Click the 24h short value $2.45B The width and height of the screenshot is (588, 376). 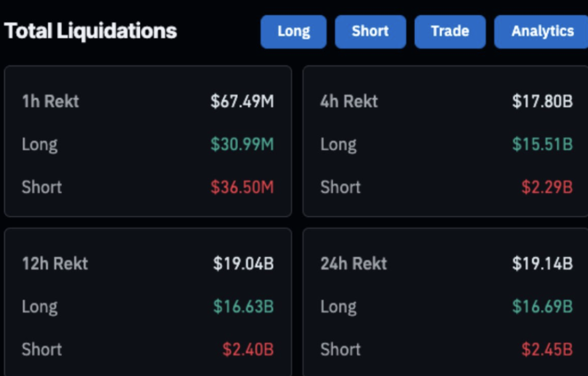tap(547, 349)
